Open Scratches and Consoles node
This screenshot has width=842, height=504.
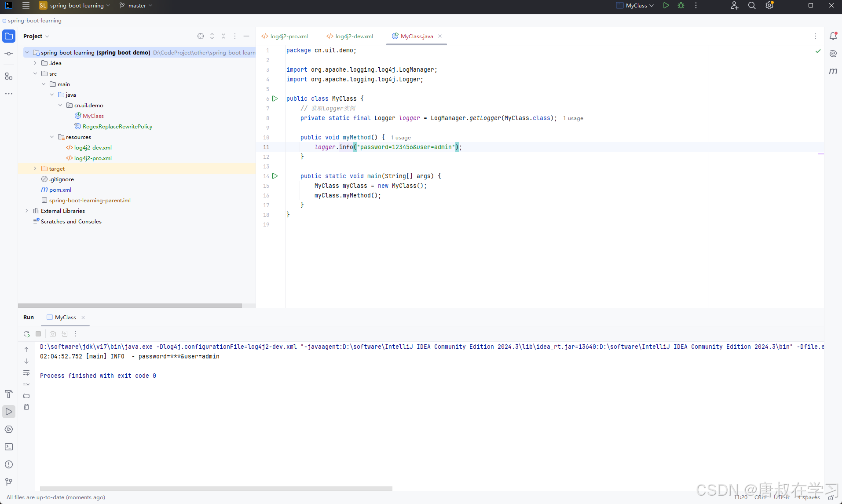click(x=71, y=221)
